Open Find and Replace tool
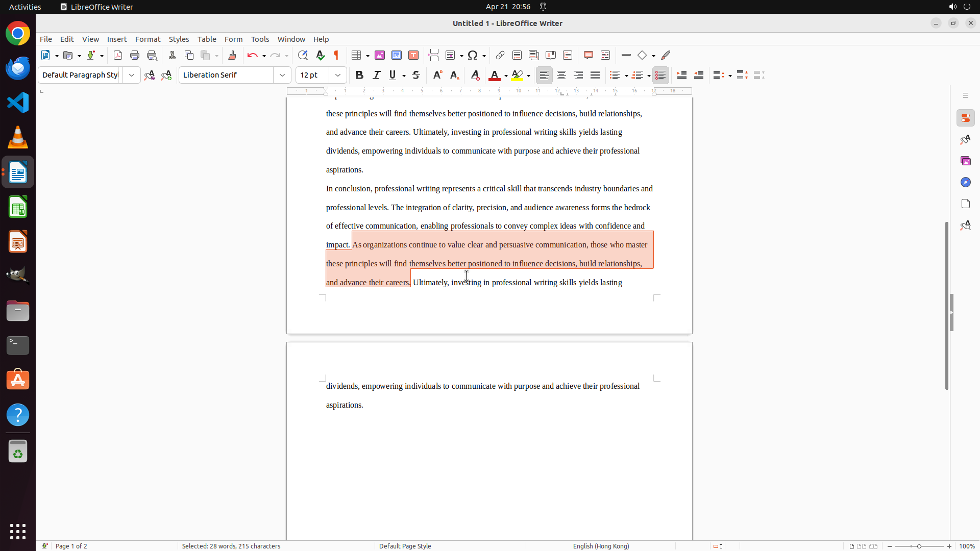 coord(303,55)
